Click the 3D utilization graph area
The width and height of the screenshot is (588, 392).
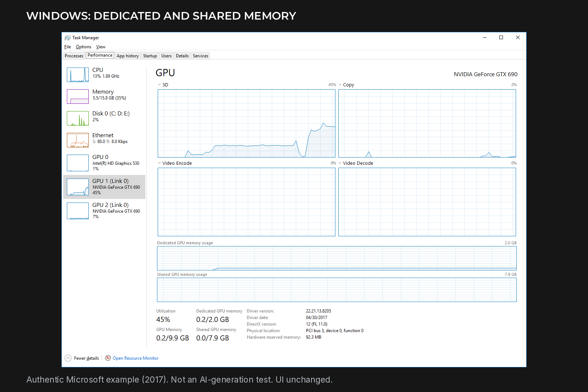pos(246,123)
